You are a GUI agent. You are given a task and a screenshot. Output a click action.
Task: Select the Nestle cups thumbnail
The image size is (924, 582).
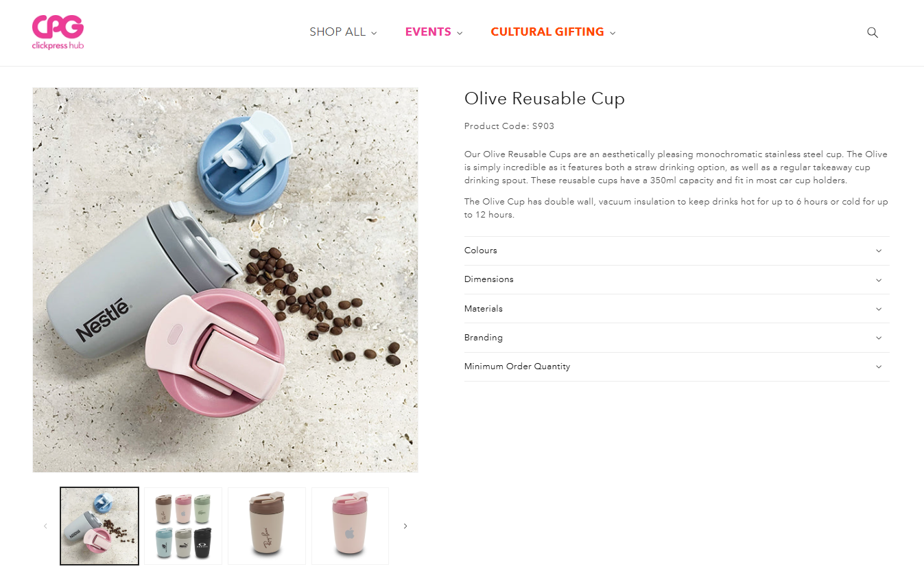pyautogui.click(x=99, y=526)
